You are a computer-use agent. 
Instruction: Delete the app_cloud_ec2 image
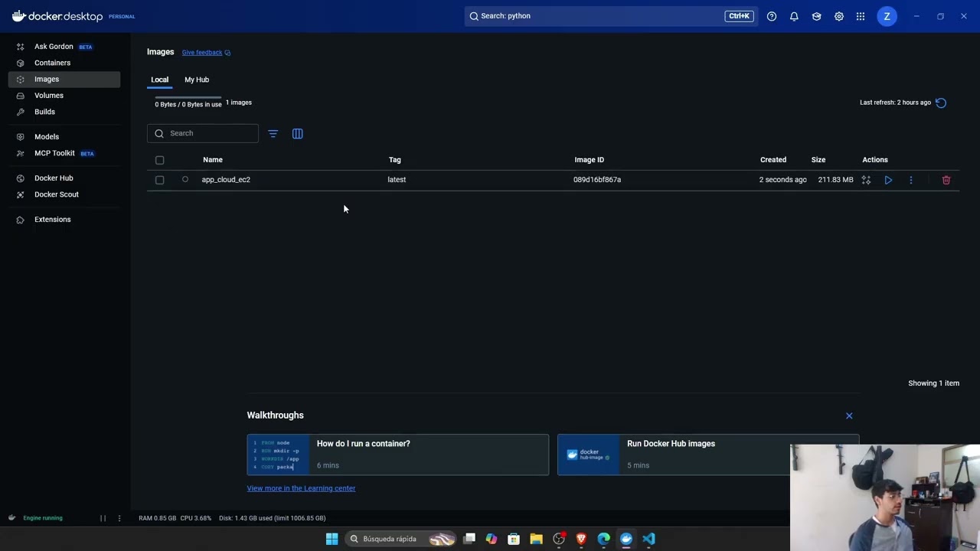point(946,180)
